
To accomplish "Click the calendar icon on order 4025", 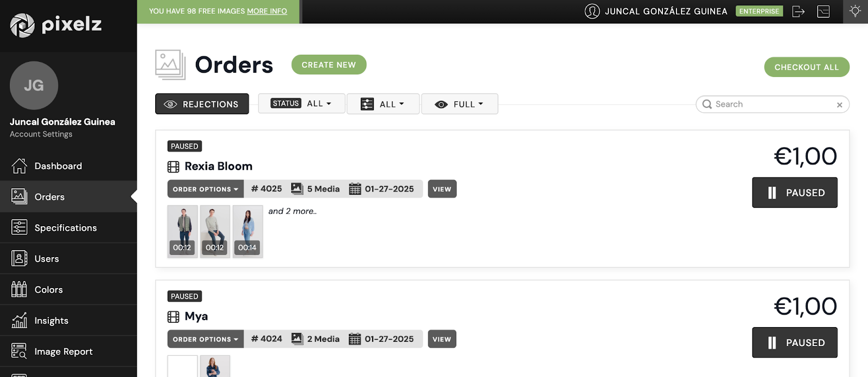I will [x=355, y=189].
